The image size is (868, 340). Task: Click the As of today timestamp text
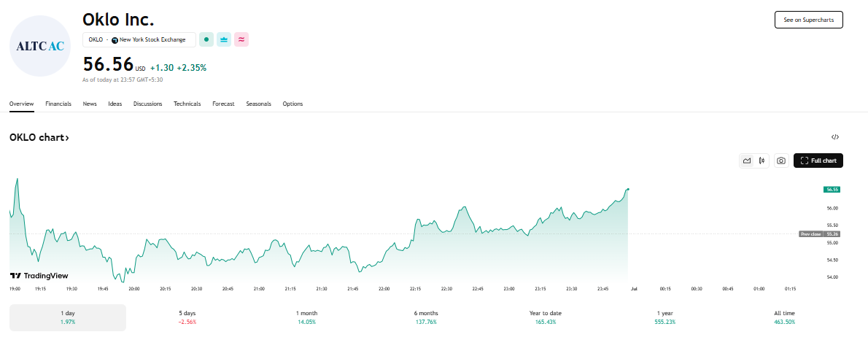coord(123,80)
